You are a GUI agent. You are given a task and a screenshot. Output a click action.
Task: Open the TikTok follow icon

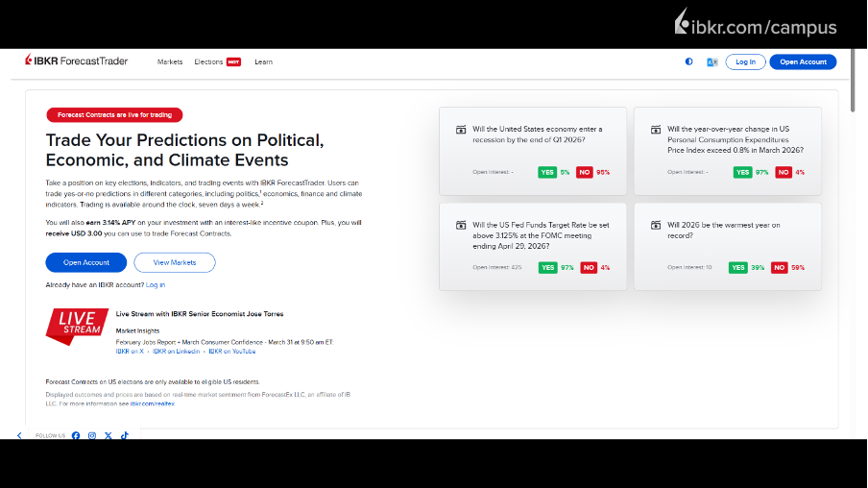coord(125,435)
